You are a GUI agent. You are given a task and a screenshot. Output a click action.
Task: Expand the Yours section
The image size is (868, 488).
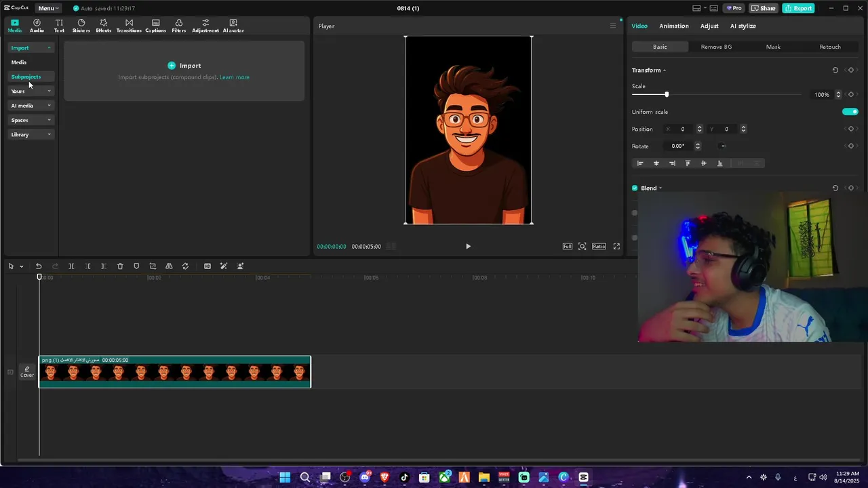click(31, 91)
